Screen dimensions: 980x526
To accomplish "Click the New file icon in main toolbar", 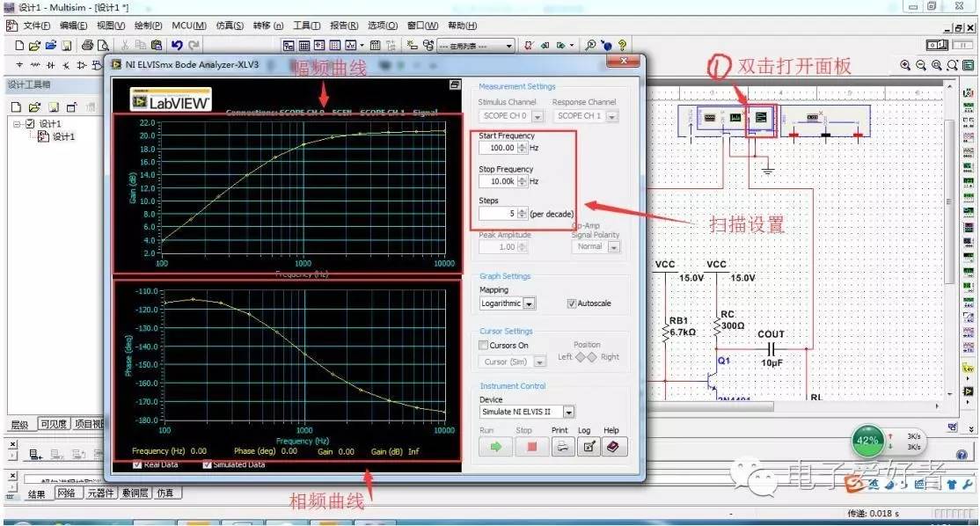I will pos(19,45).
